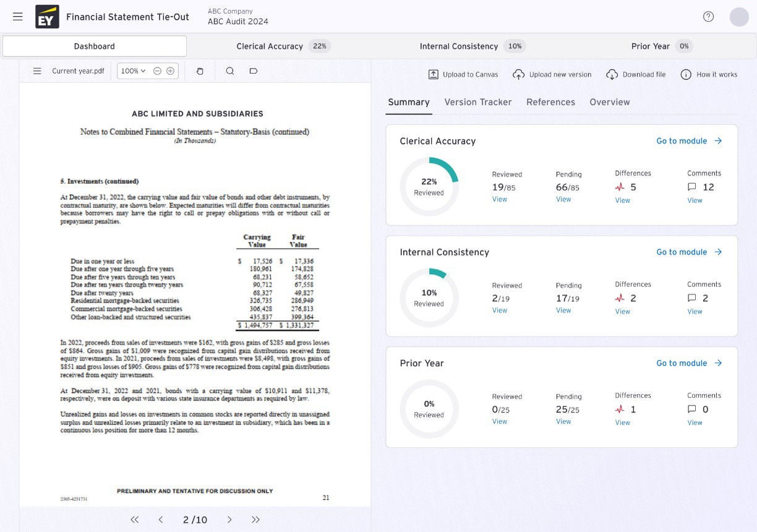Screen dimensions: 757x532
Task: Click Go to module for Internal Consistency
Action: coord(688,252)
